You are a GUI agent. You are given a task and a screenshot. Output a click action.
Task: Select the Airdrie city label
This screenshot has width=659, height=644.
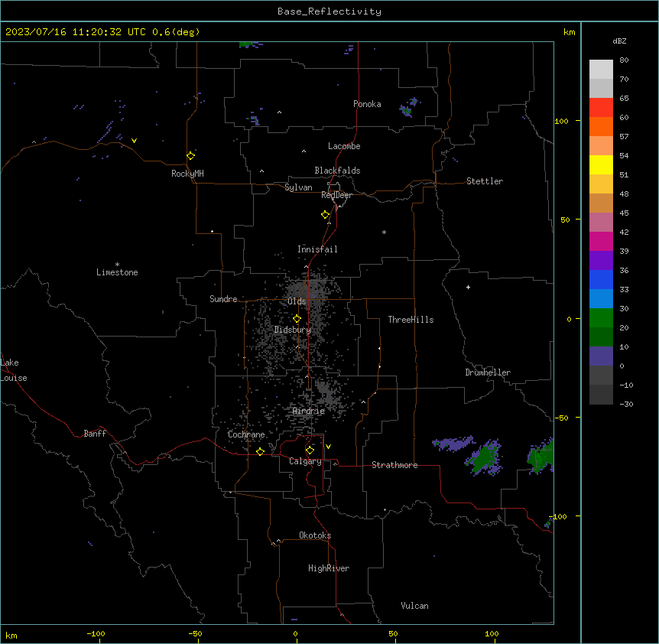pyautogui.click(x=309, y=411)
